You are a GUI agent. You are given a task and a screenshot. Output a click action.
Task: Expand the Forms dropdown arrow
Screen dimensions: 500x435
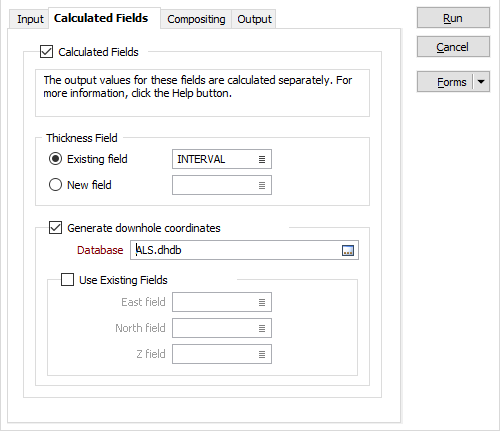tap(481, 82)
